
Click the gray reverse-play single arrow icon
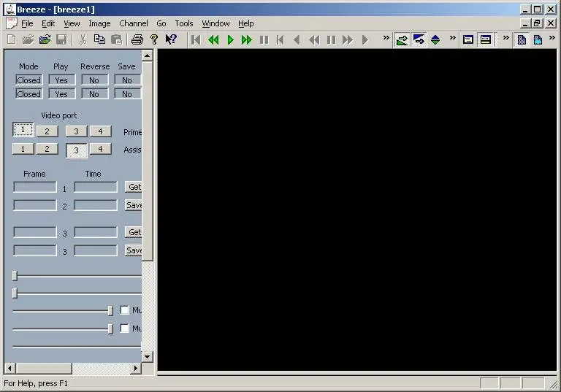[297, 39]
